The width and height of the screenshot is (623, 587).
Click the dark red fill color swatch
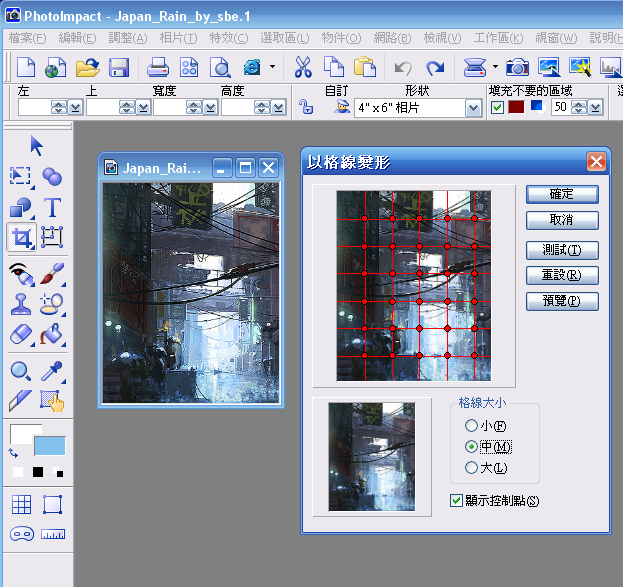pyautogui.click(x=516, y=107)
